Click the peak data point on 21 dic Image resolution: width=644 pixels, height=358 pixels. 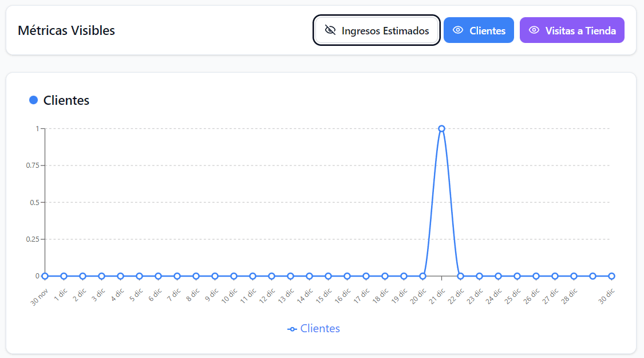441,128
